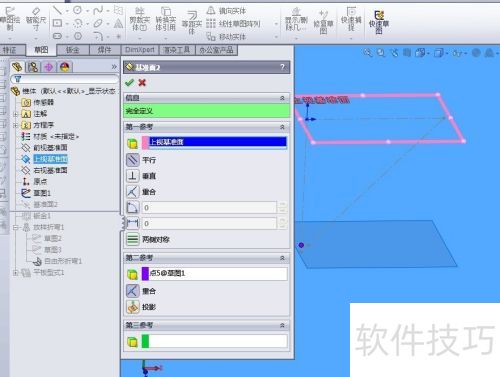500x377 pixels.
Task: Click the zoom to fit magnifier icon
Action: click(x=368, y=53)
